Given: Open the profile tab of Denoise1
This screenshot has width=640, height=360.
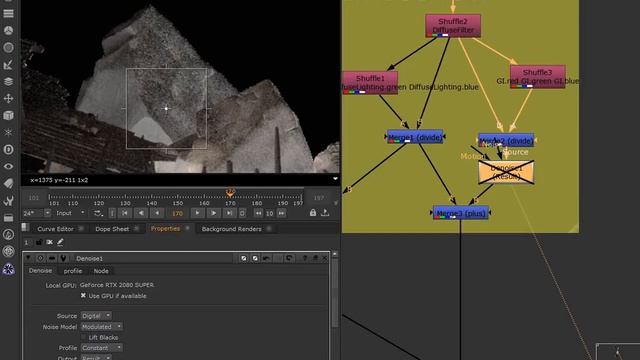Looking at the screenshot, I should point(73,271).
